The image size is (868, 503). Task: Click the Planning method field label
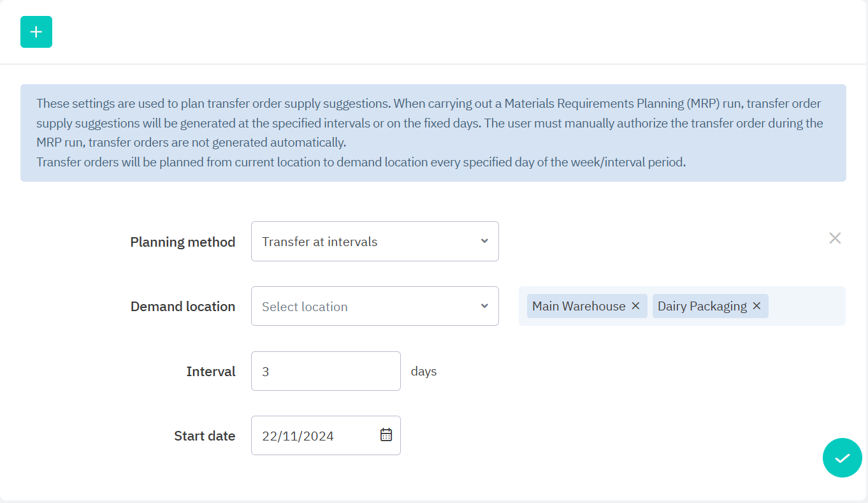[x=183, y=242]
